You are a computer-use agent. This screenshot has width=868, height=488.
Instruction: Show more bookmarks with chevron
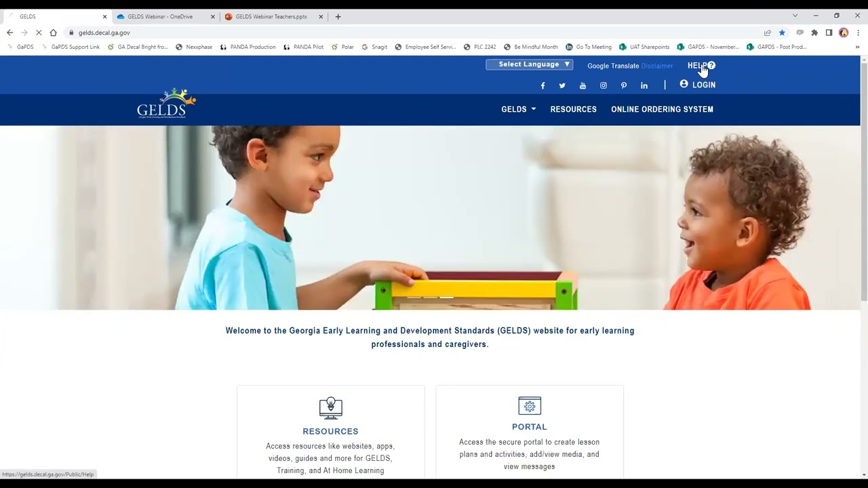pos(857,47)
